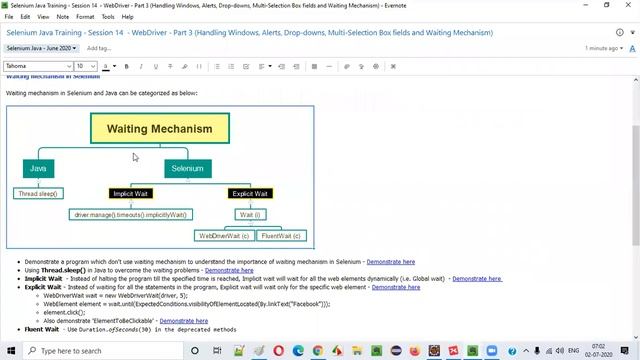The width and height of the screenshot is (640, 360).
Task: Insert a checkbox to-do item
Action: pos(246,66)
